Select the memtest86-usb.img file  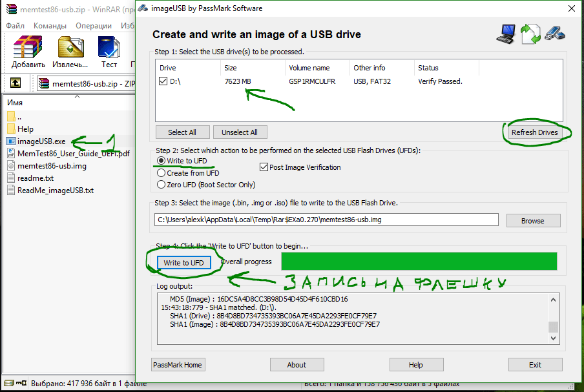(52, 165)
